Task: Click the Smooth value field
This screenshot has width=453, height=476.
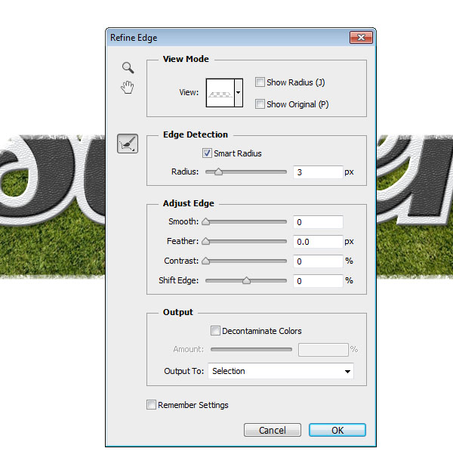Action: [318, 222]
